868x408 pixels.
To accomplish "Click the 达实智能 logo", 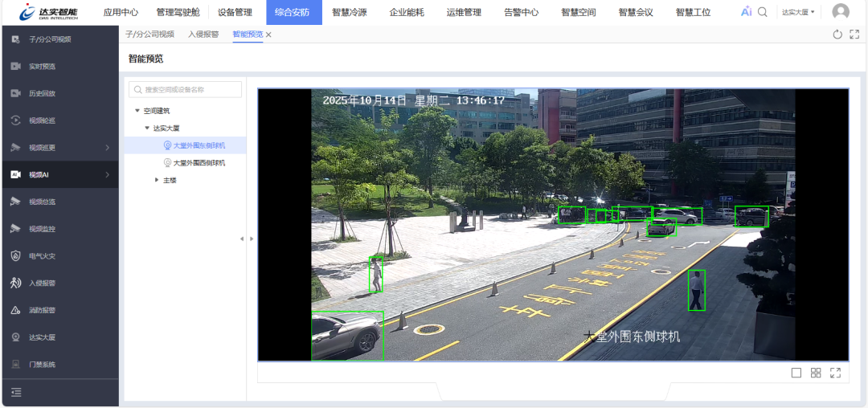I will coord(49,12).
